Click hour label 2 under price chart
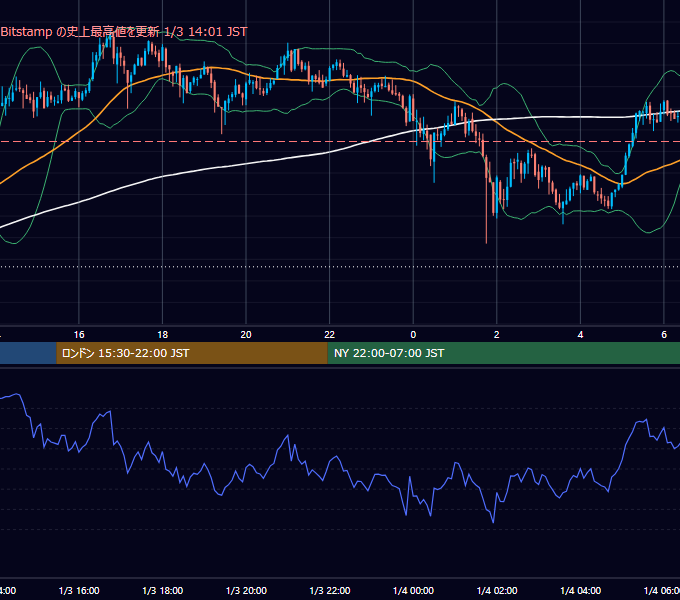The width and height of the screenshot is (680, 600). point(497,335)
